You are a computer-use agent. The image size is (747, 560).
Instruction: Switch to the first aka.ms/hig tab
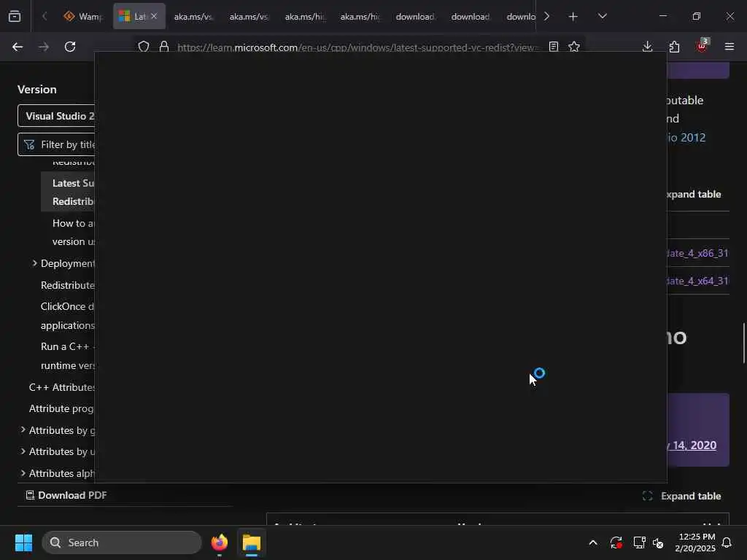[x=304, y=16]
